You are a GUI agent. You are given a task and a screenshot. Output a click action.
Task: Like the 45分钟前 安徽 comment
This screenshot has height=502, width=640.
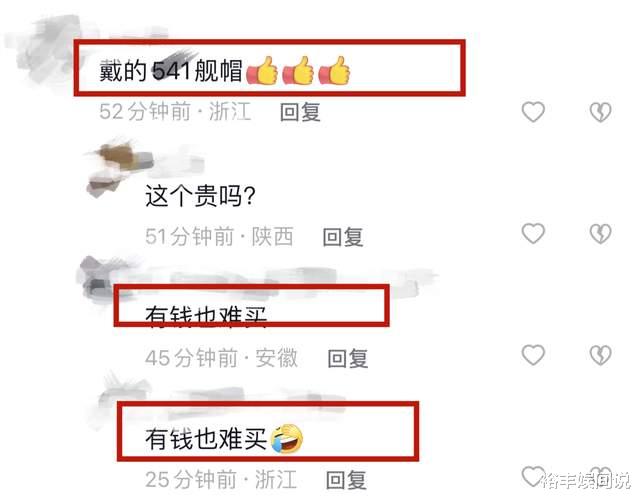tap(533, 355)
